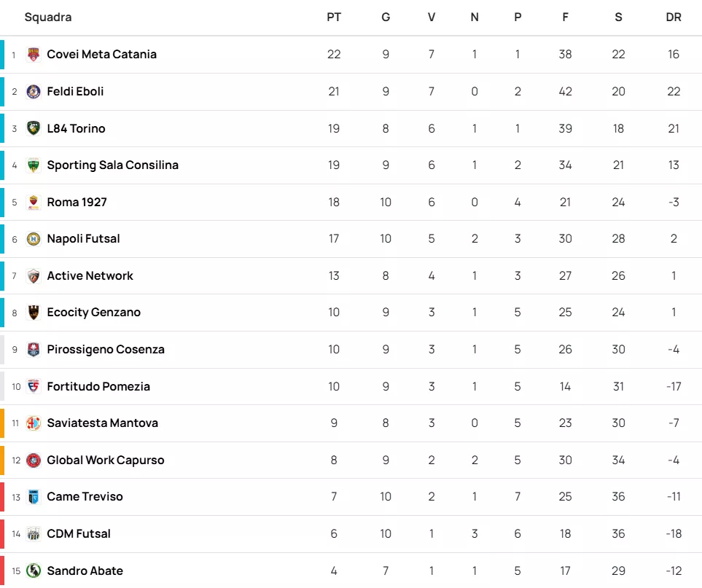Screen dimensions: 702x588
Task: Click the Squadra column header
Action: point(48,17)
